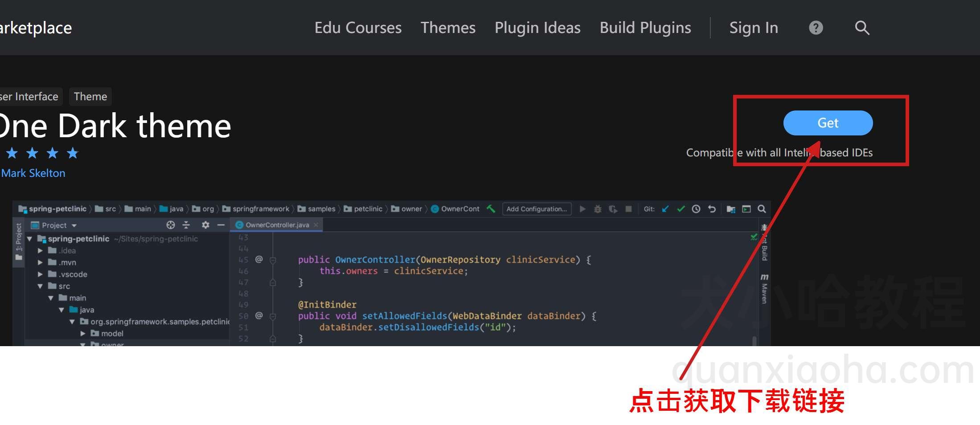Expand the .idea folder

pyautogui.click(x=40, y=250)
